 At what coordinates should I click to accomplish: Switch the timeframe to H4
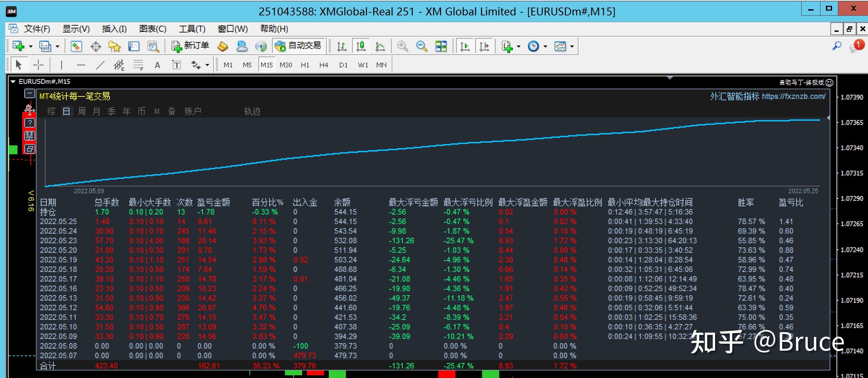click(x=324, y=65)
